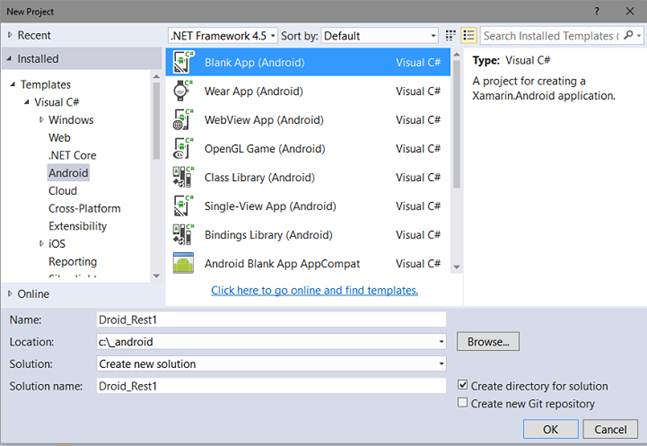This screenshot has height=446, width=647.
Task: Enable Create new Git repository
Action: pos(462,404)
